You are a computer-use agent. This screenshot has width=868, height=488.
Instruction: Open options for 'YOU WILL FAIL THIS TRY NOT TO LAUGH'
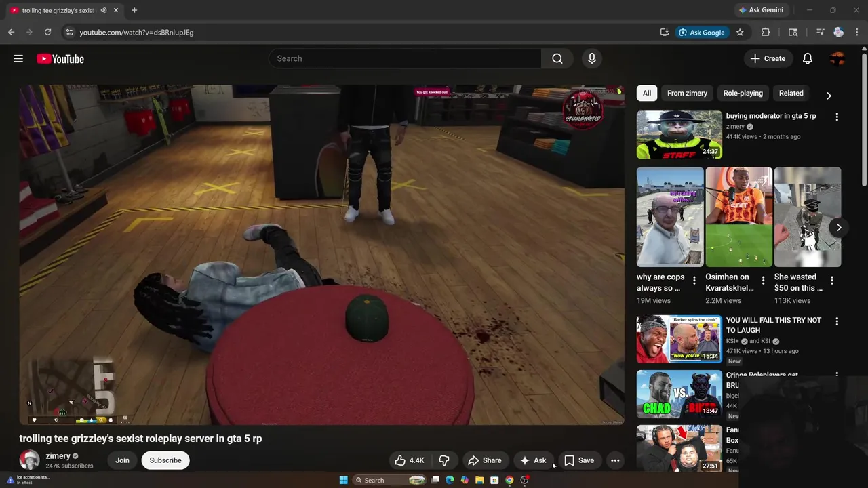pyautogui.click(x=837, y=321)
